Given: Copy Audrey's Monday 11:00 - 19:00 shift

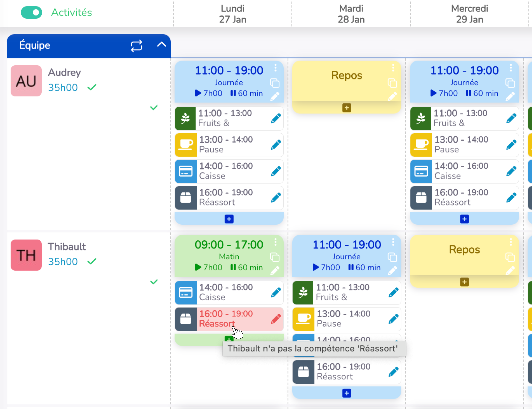Looking at the screenshot, I should pyautogui.click(x=275, y=83).
